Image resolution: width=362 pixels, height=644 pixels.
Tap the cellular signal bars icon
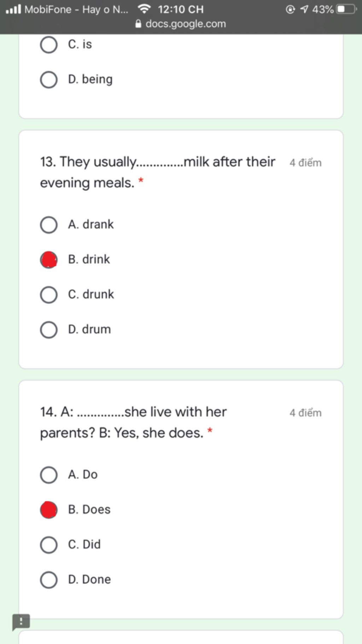click(13, 9)
